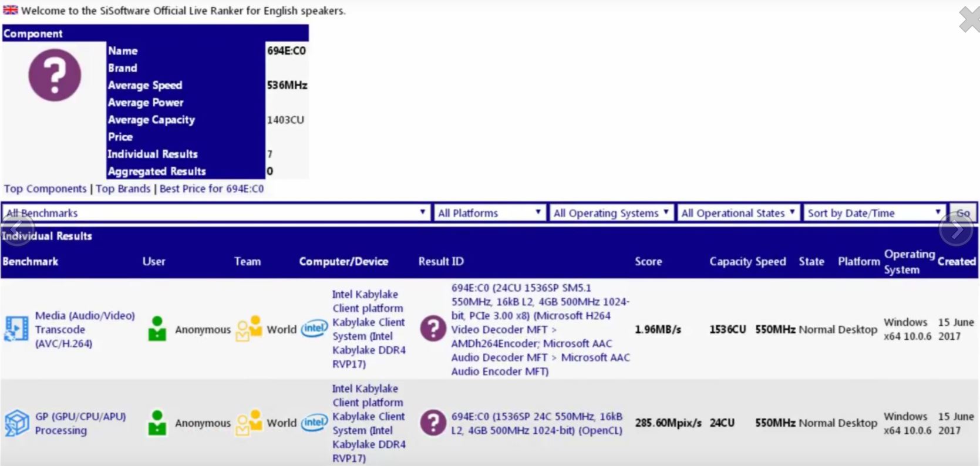Click the 1536CU capacity value
The image size is (980, 466).
click(x=728, y=330)
